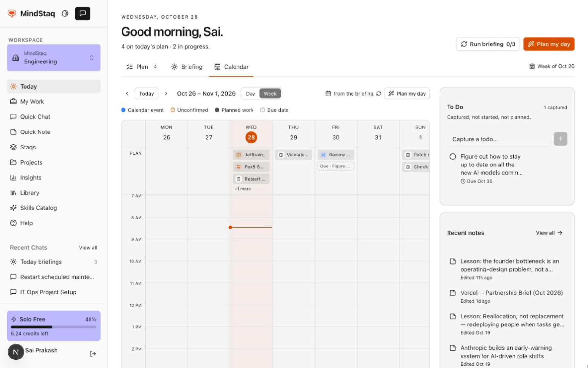Viewport: 588px width, 368px height.
Task: Click the Help question mark icon
Action: click(x=13, y=223)
